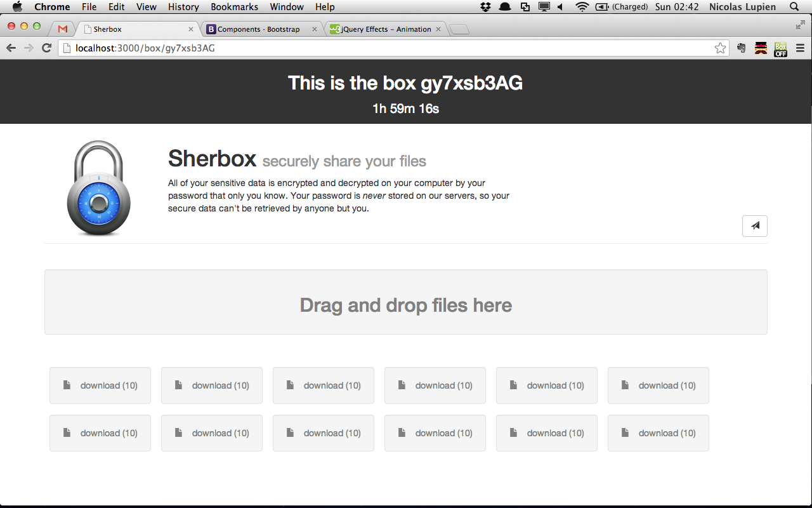812x508 pixels.
Task: Open the View menu
Action: click(147, 7)
